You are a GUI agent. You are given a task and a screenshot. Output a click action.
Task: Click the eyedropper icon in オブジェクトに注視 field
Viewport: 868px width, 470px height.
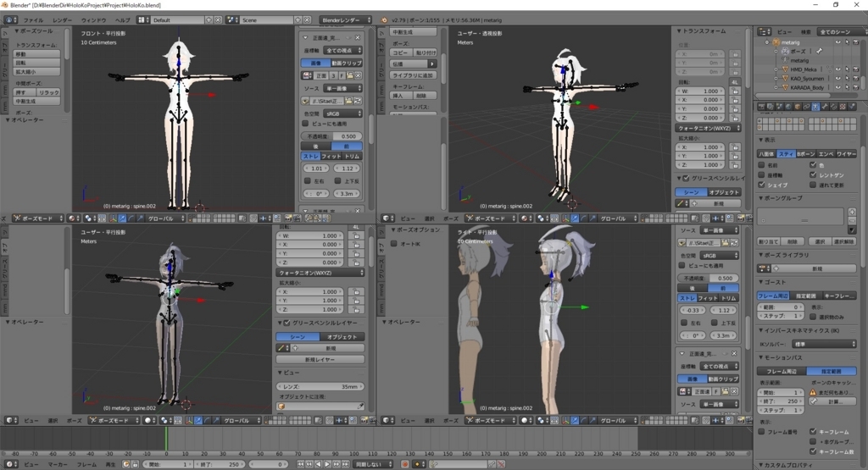(360, 406)
